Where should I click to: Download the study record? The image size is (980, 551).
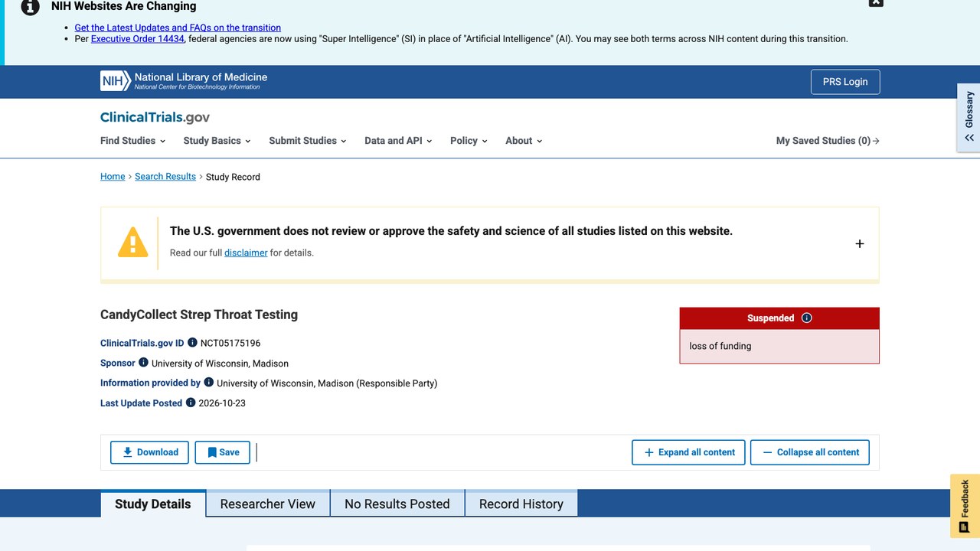[x=150, y=452]
